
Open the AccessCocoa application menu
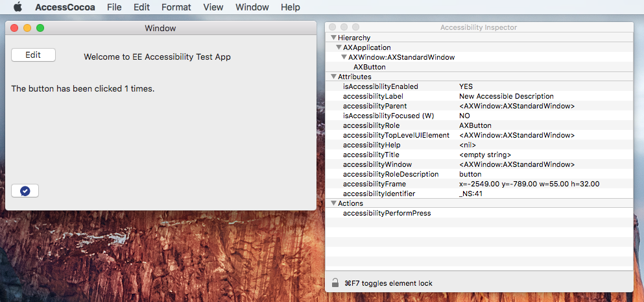65,7
